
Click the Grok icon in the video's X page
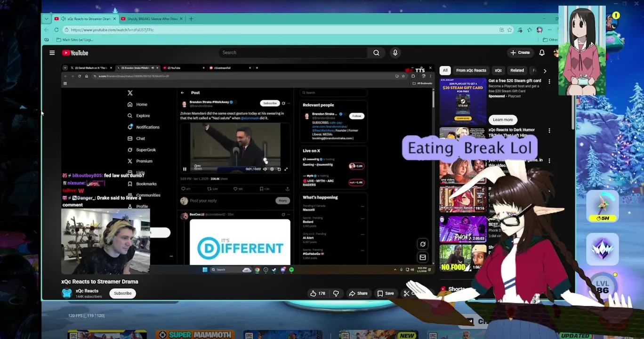(x=423, y=244)
